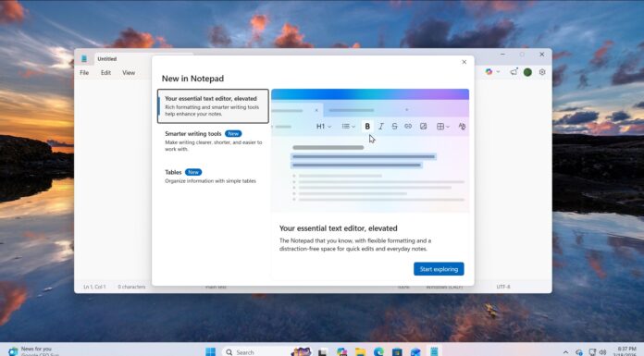This screenshot has width=644, height=356.
Task: Select 'Your essential text editor, elevated' item
Action: coord(213,106)
